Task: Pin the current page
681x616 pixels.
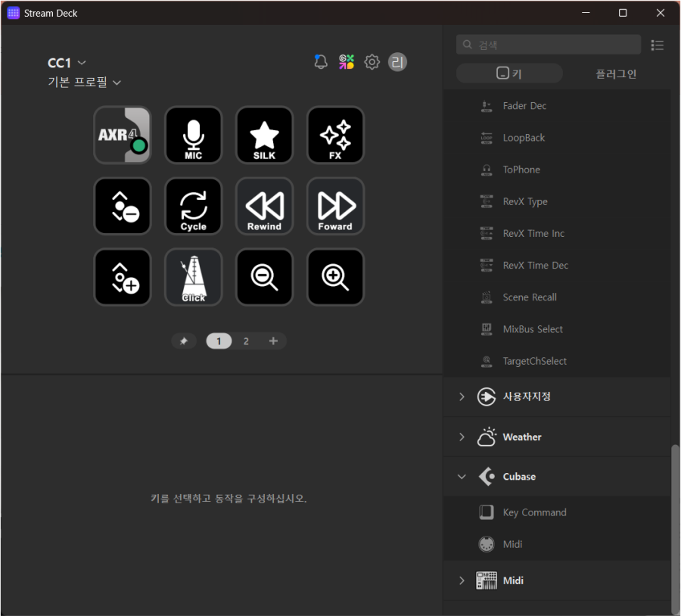Action: (184, 341)
